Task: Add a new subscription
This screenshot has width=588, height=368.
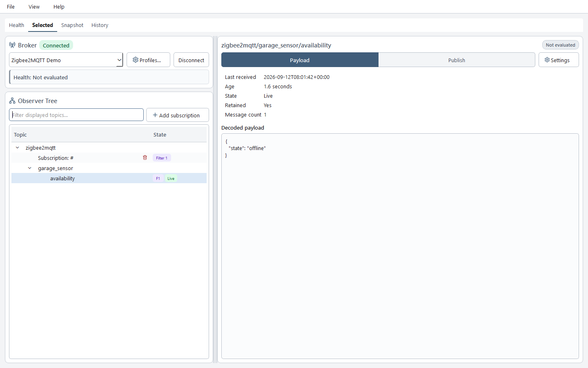Action: click(x=178, y=115)
